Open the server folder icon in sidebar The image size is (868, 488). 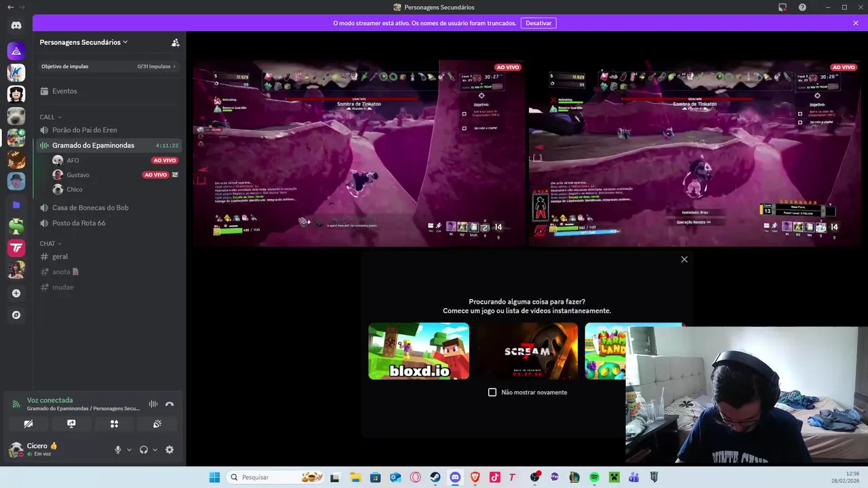point(16,205)
